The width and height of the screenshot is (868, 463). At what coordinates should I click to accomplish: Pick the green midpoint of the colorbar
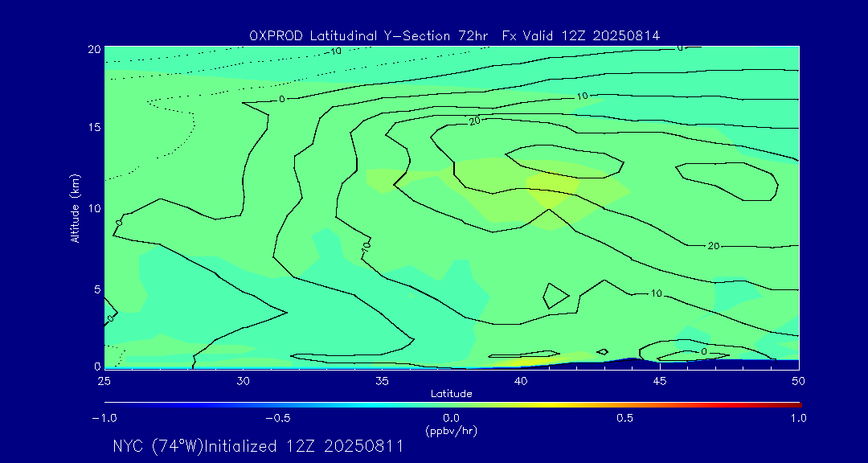452,404
